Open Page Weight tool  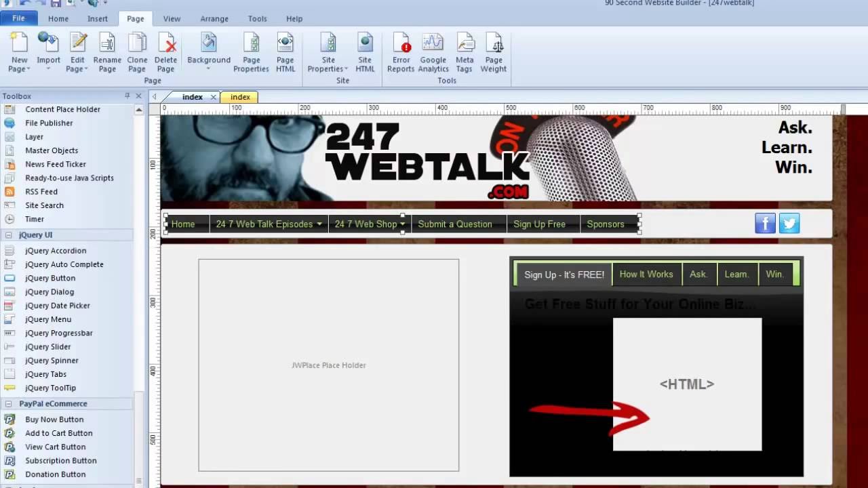click(494, 52)
